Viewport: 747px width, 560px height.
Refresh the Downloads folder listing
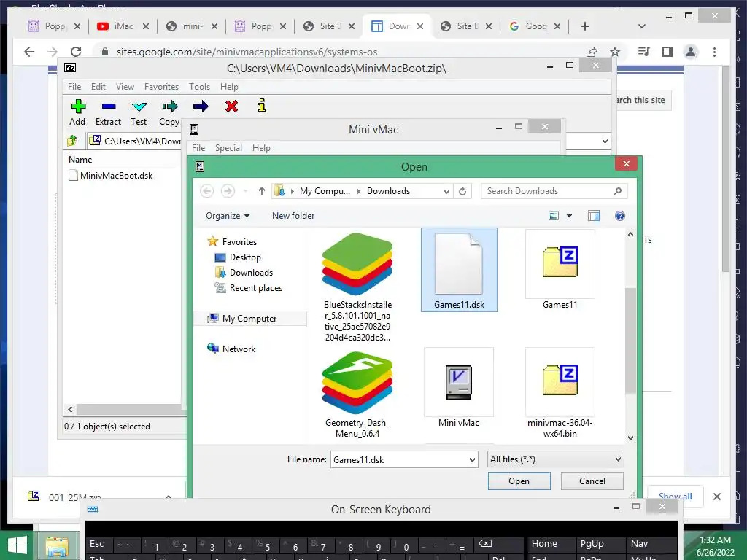pos(462,191)
